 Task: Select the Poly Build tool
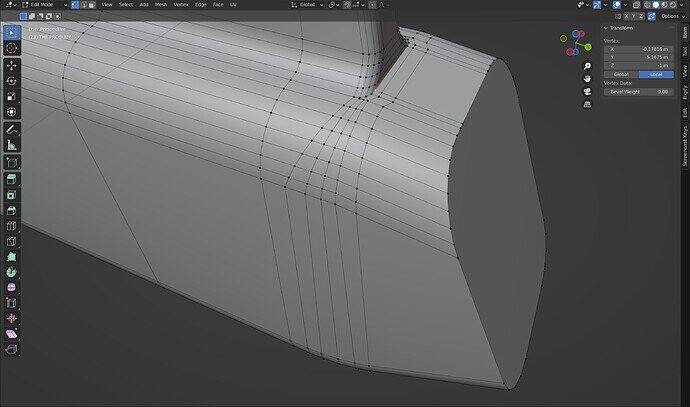pos(12,257)
